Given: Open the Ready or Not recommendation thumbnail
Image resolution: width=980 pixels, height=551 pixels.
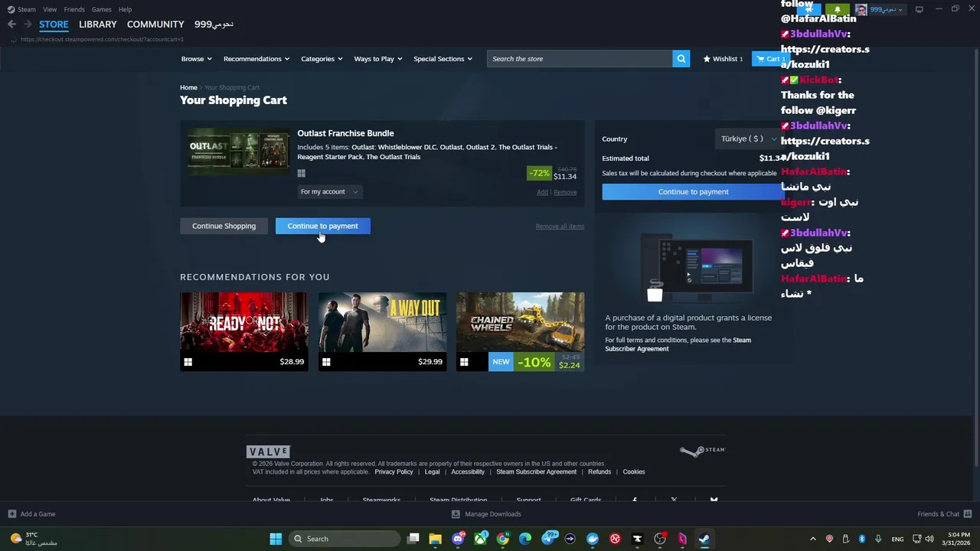Looking at the screenshot, I should [244, 322].
